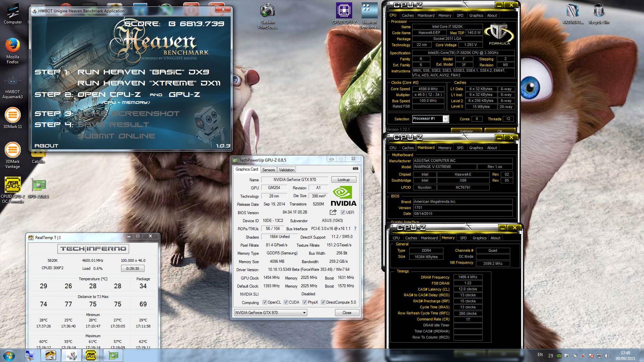644x362 pixels.
Task: Switch to the Sensors tab in GPU-Z
Action: pos(268,170)
